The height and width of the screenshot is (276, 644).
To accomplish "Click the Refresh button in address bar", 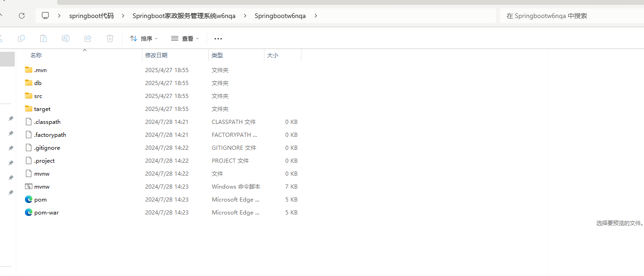I will click(x=22, y=16).
